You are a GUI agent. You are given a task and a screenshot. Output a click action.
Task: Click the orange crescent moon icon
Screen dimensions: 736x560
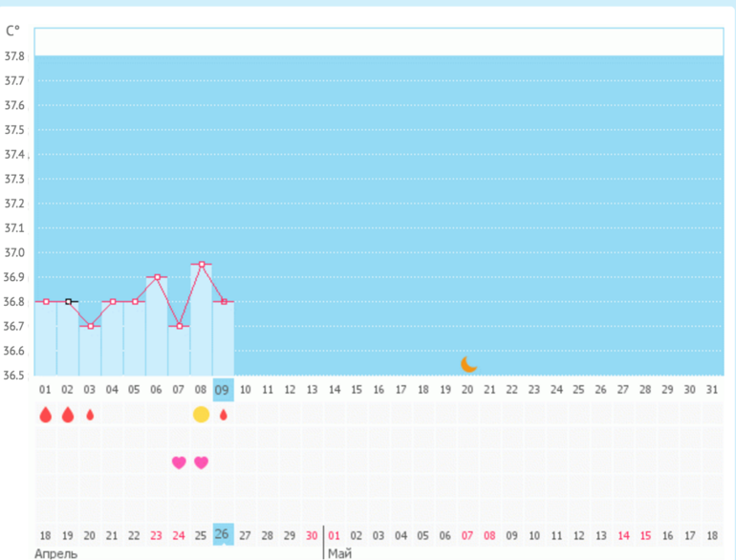468,364
